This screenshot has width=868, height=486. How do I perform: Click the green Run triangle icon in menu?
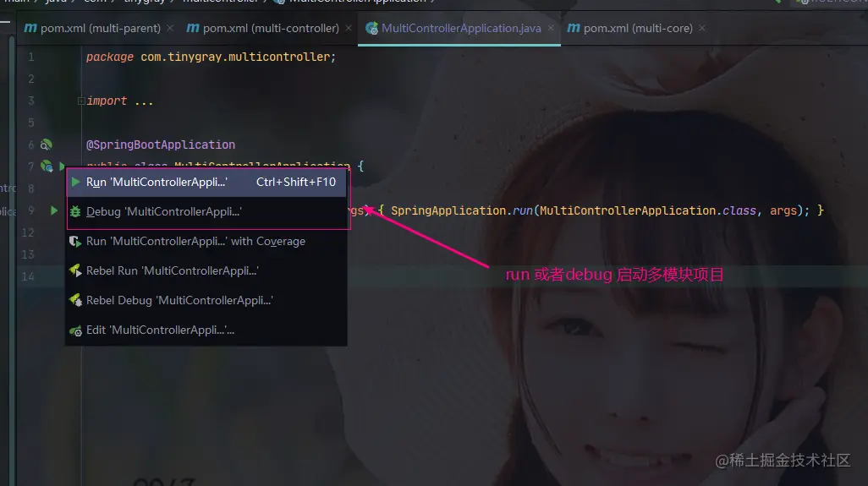point(76,182)
